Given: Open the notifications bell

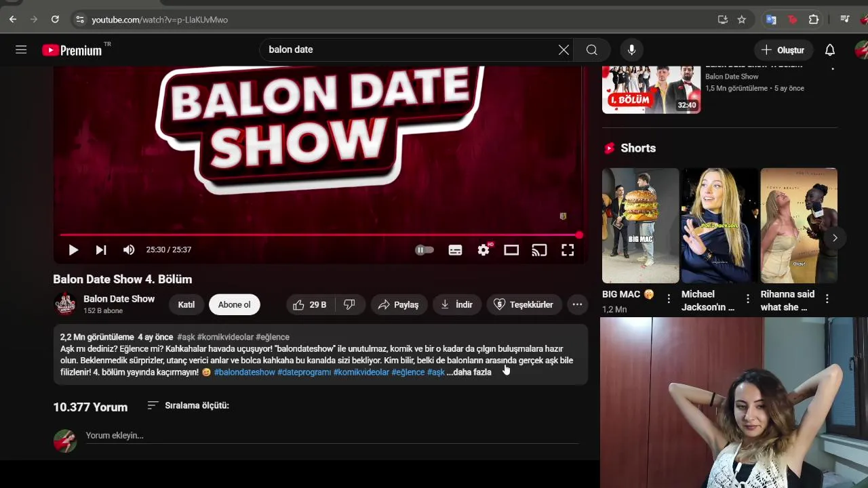Looking at the screenshot, I should (830, 49).
